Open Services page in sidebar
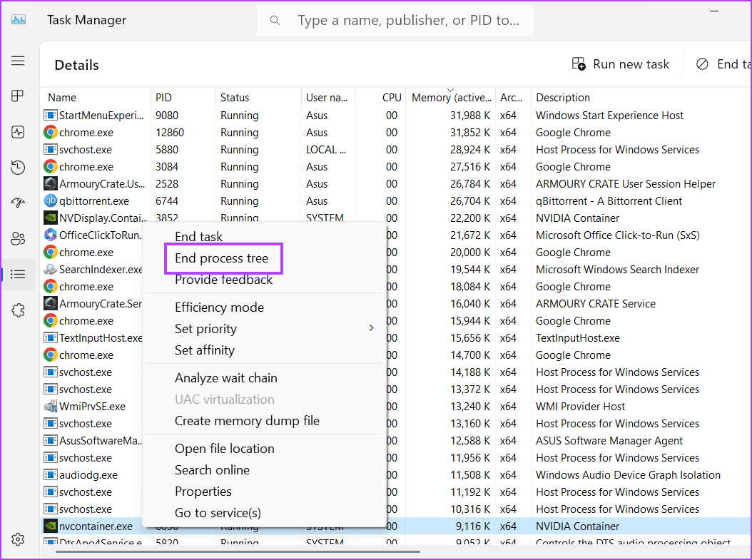This screenshot has height=560, width=752. pos(18,310)
